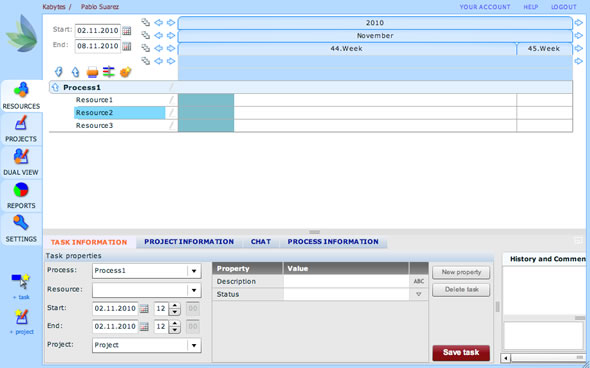Click the collapse-all up arrow icon
This screenshot has height=368, width=590.
[75, 71]
